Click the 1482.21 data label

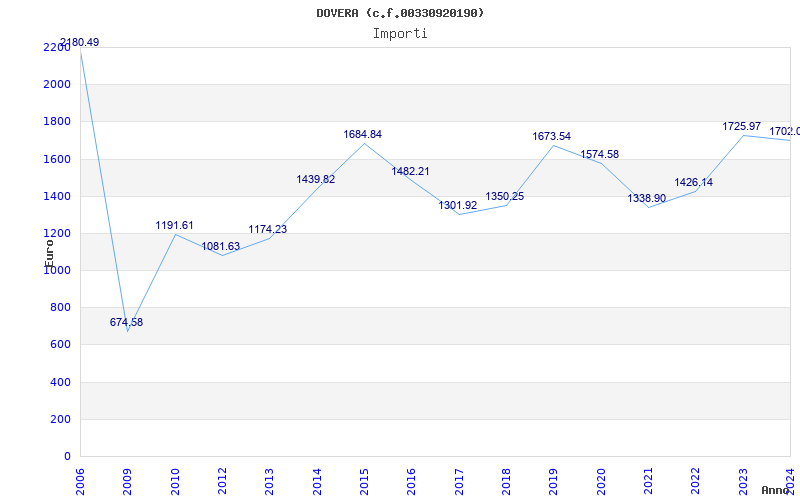point(410,171)
